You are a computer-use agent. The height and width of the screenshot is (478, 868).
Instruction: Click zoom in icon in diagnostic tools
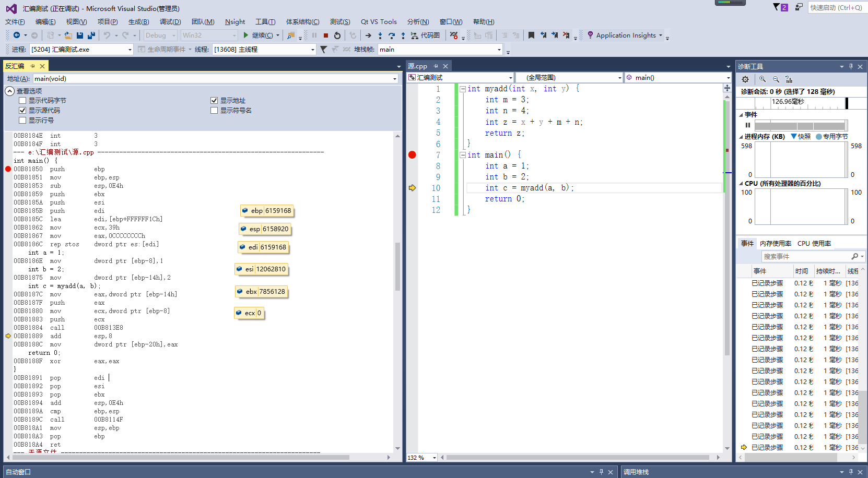click(763, 79)
